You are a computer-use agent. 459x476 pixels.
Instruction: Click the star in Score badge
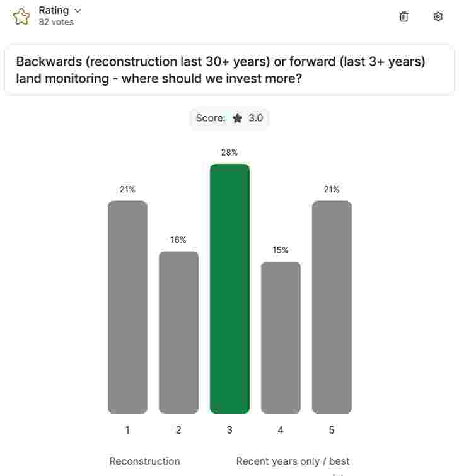[237, 119]
